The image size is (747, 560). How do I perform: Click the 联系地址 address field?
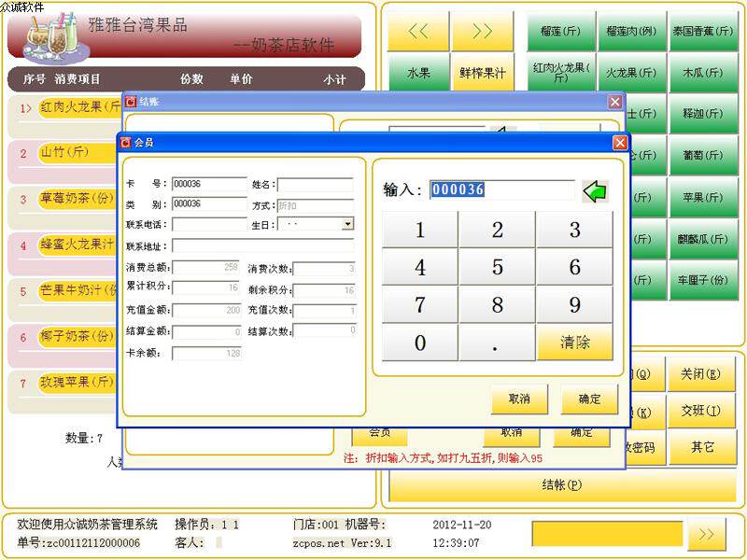point(263,245)
